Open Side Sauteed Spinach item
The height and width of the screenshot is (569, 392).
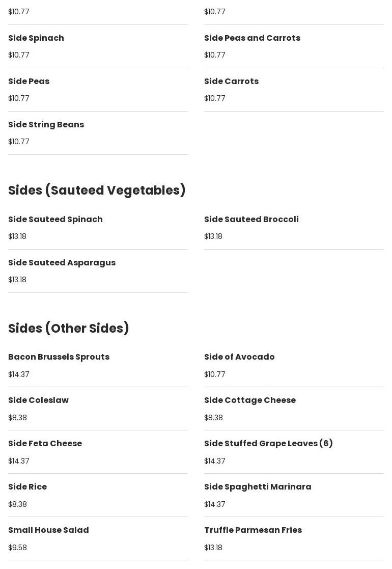click(55, 220)
